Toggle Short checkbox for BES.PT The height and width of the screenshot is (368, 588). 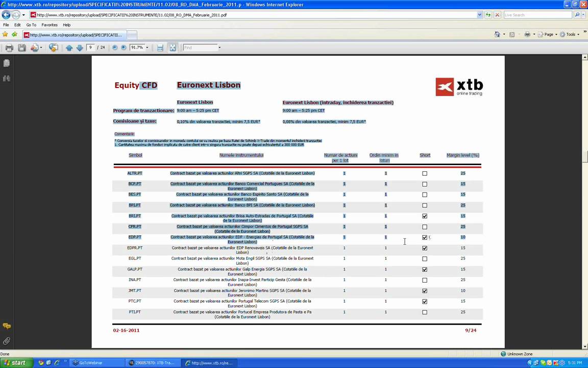click(x=425, y=195)
